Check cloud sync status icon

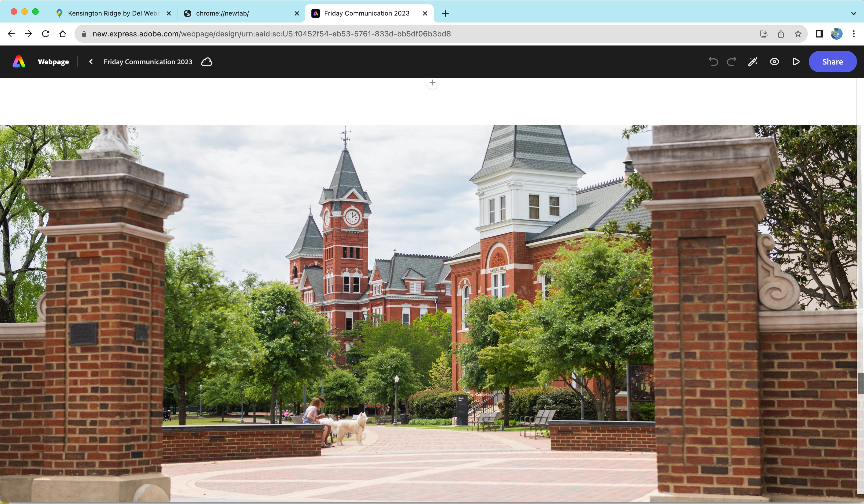click(x=206, y=62)
